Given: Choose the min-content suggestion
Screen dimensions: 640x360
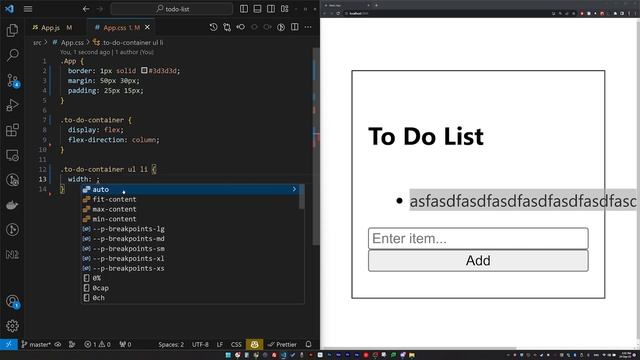Looking at the screenshot, I should (189, 219).
